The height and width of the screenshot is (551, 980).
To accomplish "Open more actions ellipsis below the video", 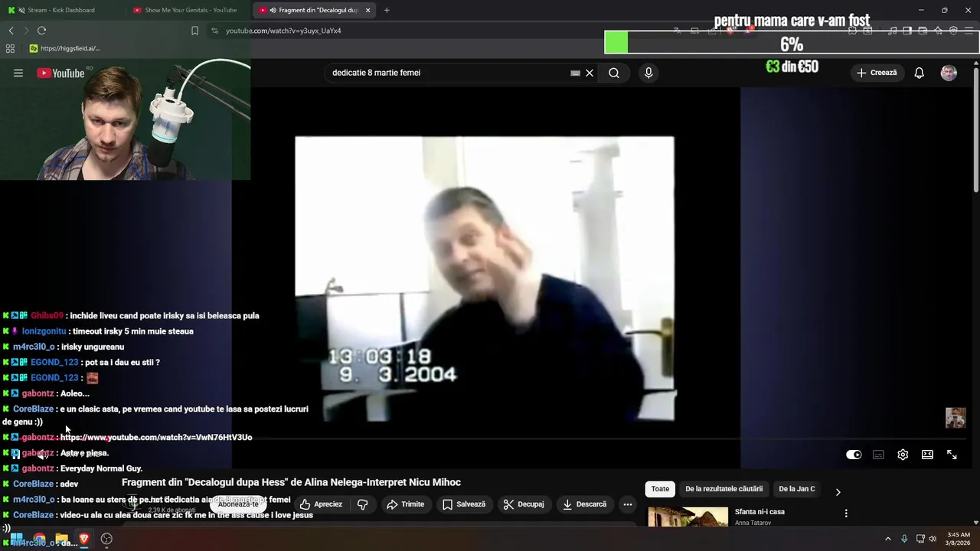I will coord(628,504).
